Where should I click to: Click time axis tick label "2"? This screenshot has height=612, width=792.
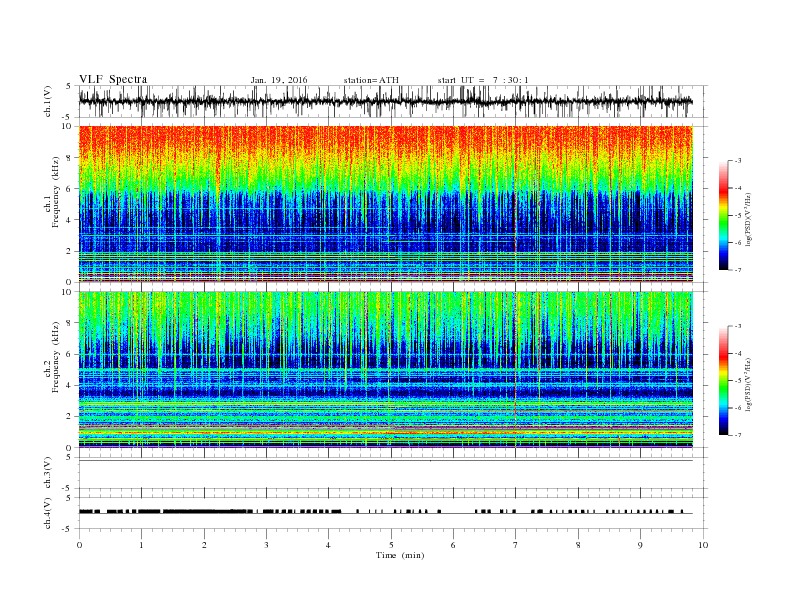coord(204,545)
